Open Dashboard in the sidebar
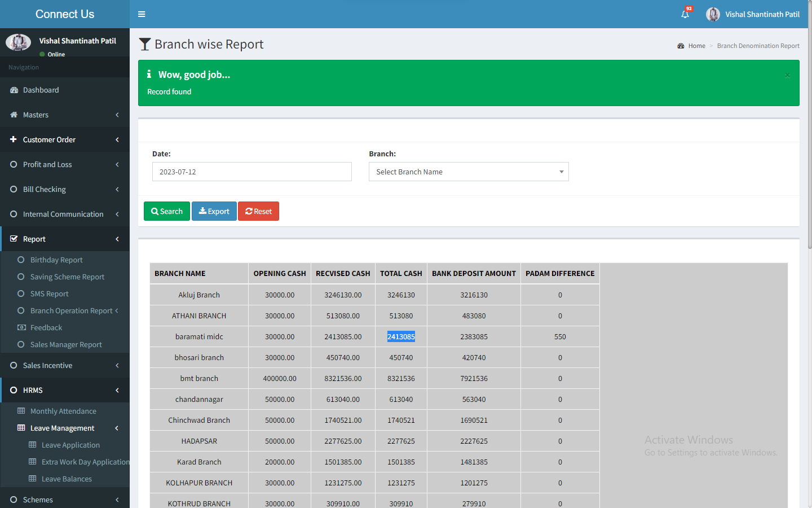The image size is (812, 508). click(65, 90)
